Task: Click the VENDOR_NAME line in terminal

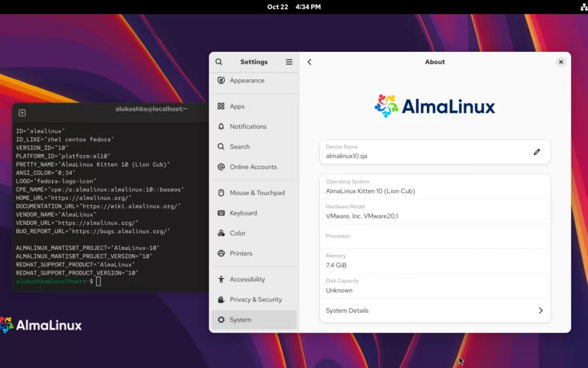Action: 56,214
